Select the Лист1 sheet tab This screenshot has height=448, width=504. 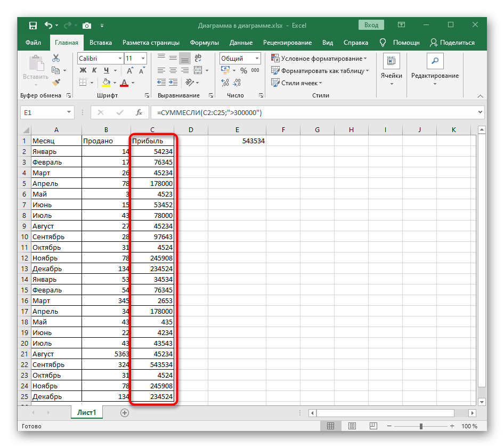point(86,413)
